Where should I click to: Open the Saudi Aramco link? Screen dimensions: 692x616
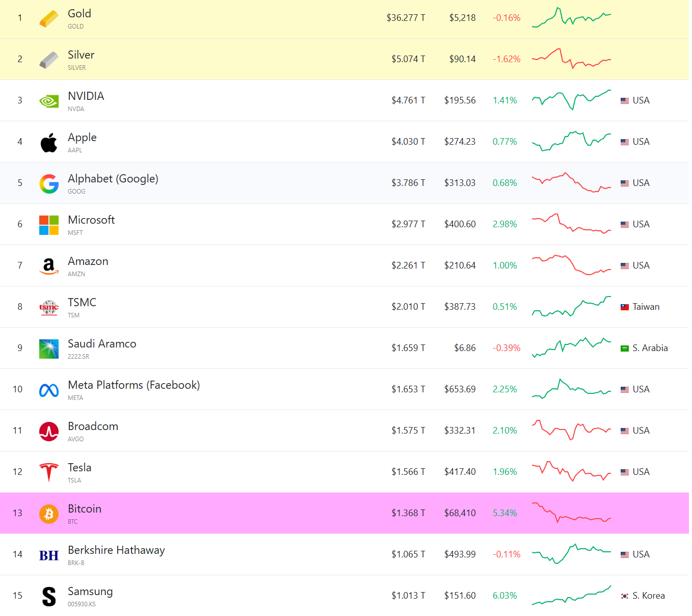pyautogui.click(x=102, y=344)
